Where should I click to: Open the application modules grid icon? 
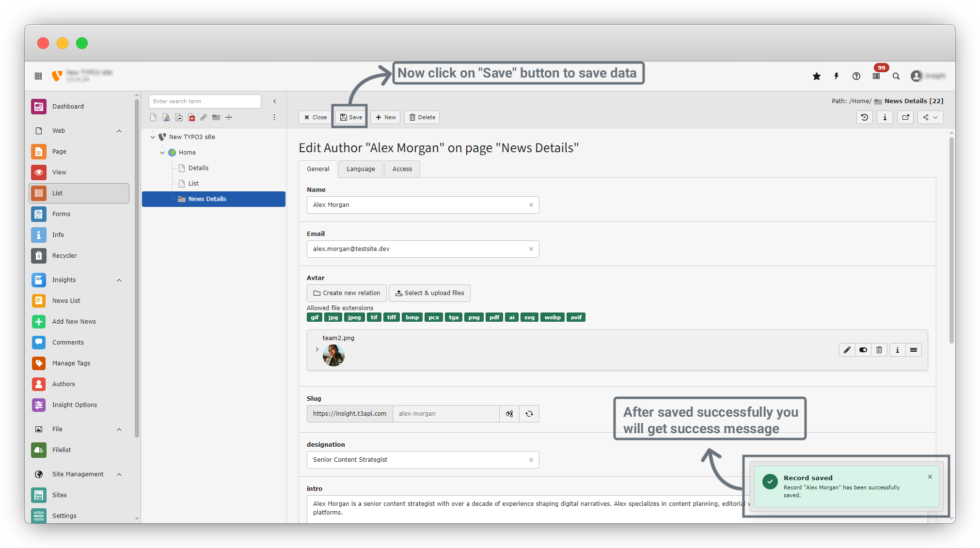click(x=38, y=76)
